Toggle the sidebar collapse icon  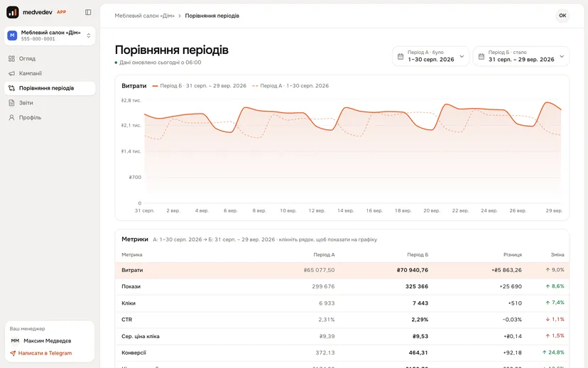coord(88,12)
